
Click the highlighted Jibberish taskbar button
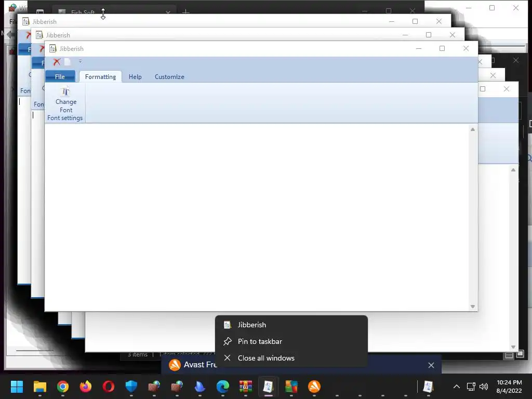[x=269, y=387]
